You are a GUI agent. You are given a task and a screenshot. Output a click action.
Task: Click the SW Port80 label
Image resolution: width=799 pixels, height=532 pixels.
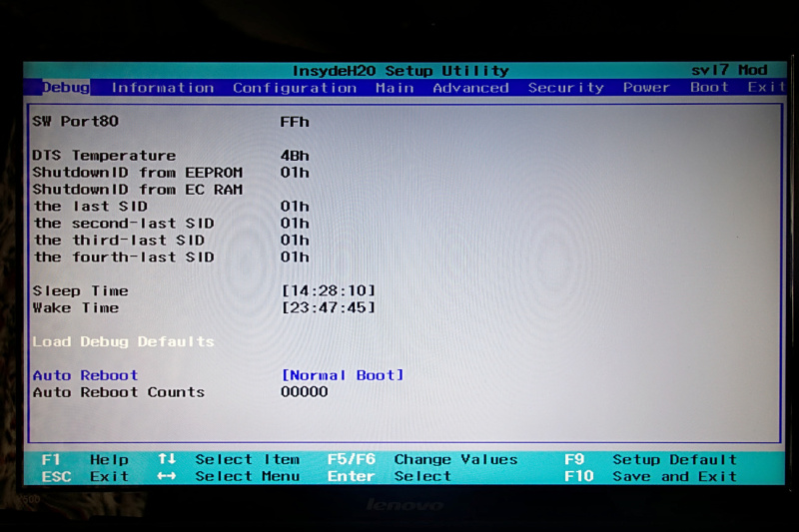point(76,121)
